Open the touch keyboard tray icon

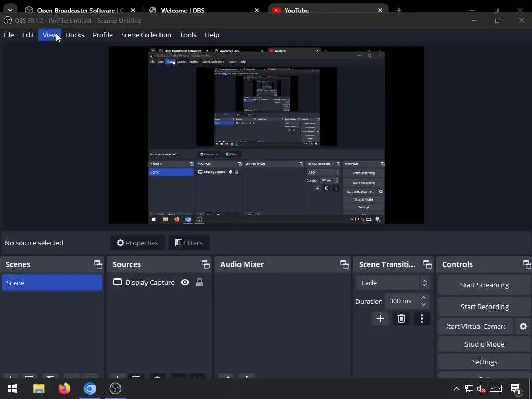(496, 389)
